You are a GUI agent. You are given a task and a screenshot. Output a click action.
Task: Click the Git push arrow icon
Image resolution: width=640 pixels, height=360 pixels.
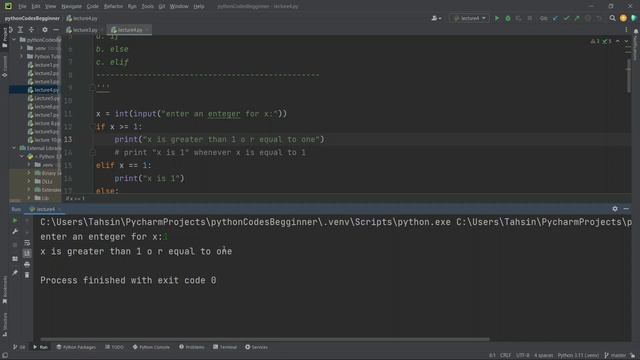point(577,18)
